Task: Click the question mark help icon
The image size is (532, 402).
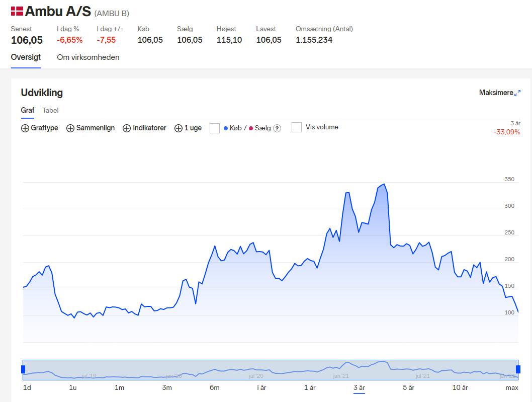Action: pyautogui.click(x=277, y=128)
